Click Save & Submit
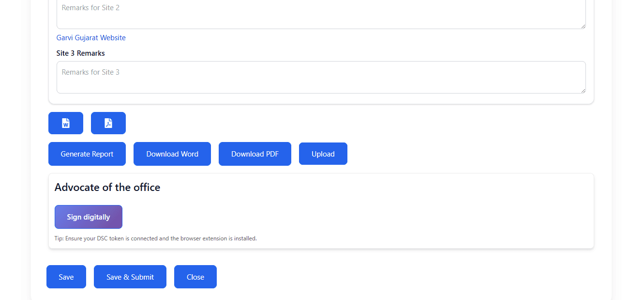644x300 pixels. (x=130, y=276)
